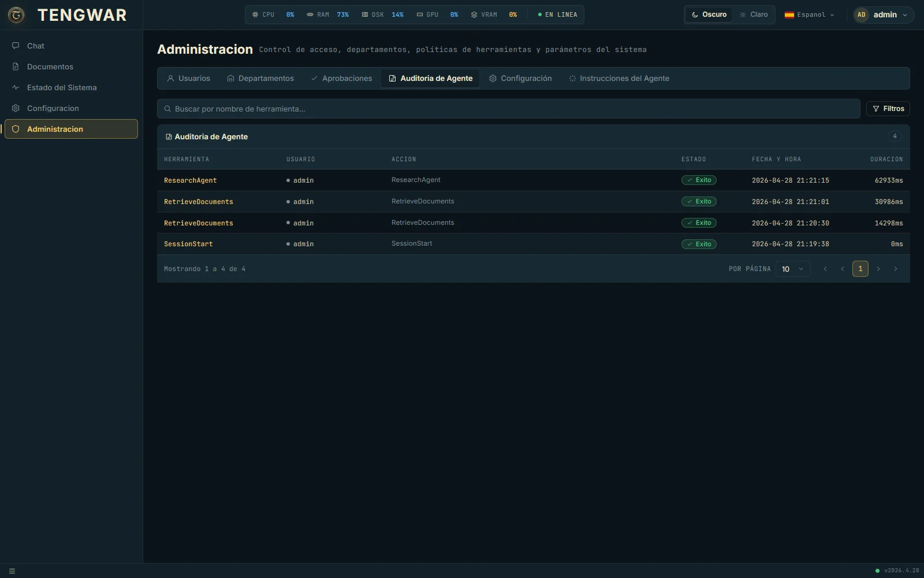This screenshot has width=924, height=578.
Task: Open Configuracion in the sidebar
Action: click(71, 108)
